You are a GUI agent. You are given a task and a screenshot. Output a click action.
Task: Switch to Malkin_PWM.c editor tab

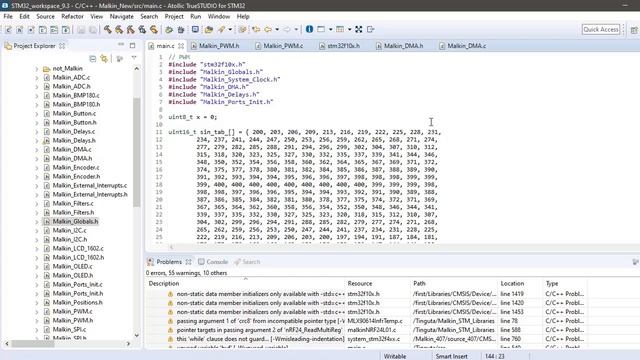click(279, 46)
